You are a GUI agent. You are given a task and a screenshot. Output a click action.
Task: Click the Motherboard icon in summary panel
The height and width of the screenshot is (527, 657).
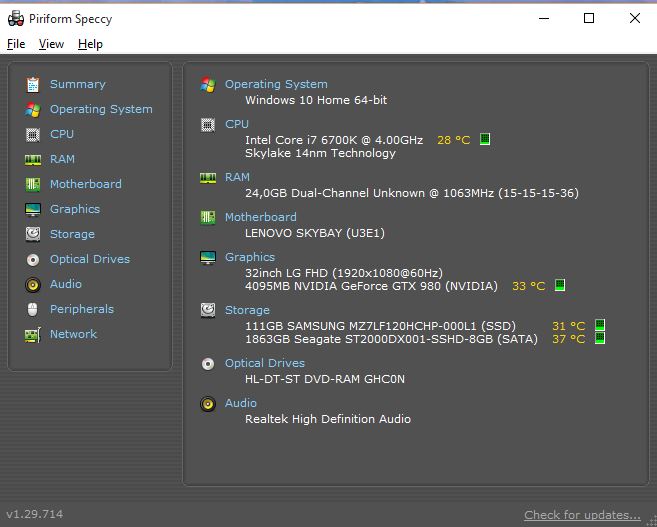[x=208, y=217]
